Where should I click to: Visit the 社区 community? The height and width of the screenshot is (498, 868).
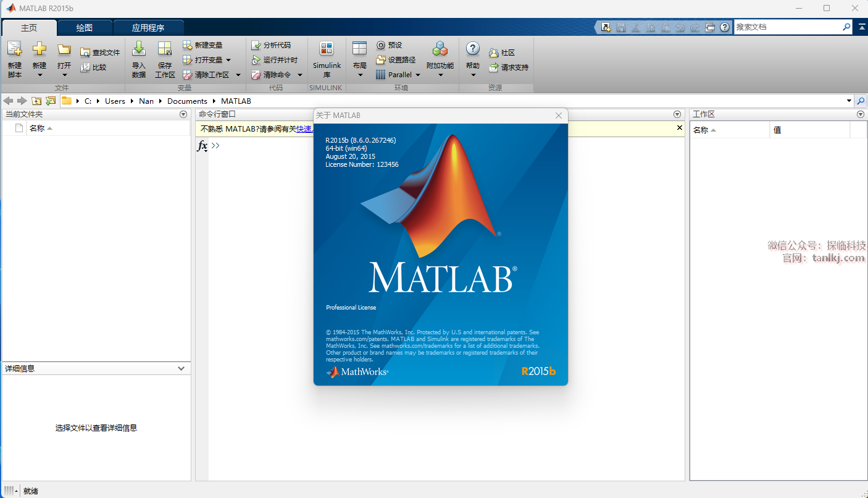(x=501, y=53)
